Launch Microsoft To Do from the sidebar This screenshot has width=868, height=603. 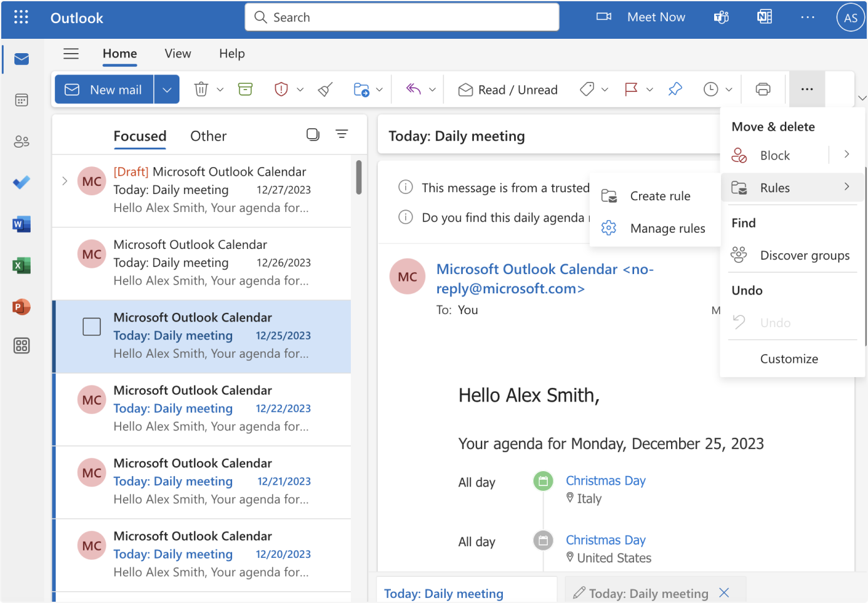[21, 182]
